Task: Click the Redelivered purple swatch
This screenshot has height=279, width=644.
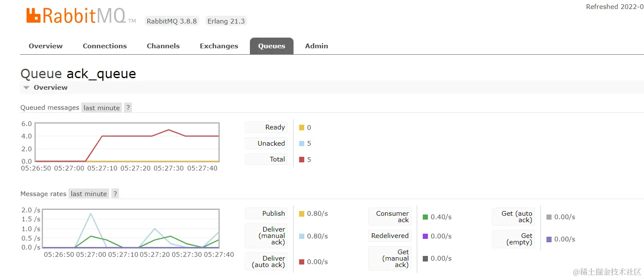Action: 425,236
